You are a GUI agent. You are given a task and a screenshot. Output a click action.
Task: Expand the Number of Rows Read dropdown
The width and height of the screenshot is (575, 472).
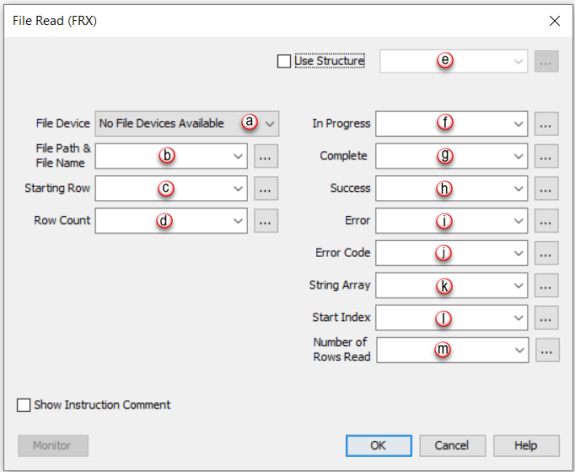tap(453, 350)
